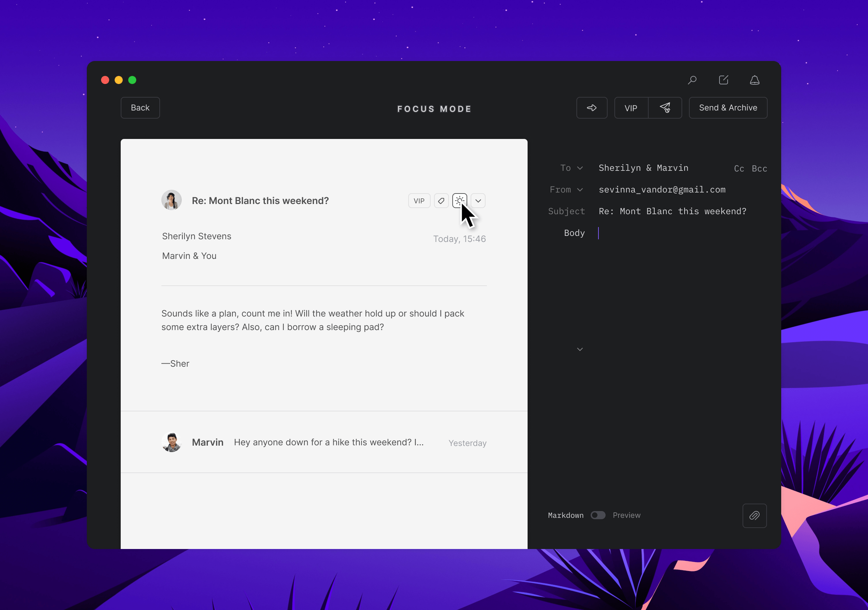Image resolution: width=868 pixels, height=610 pixels.
Task: Expand Marvin's collapsed message from Yesterday
Action: (324, 442)
